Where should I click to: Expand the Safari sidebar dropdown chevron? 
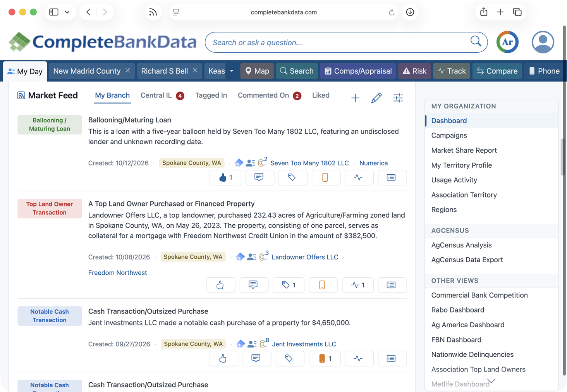point(67,12)
